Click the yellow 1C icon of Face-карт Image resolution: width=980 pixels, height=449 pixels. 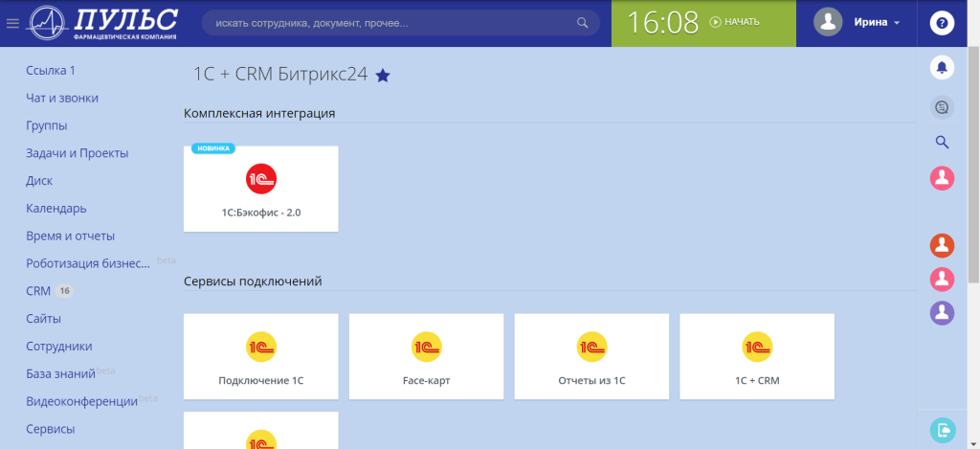[x=426, y=348]
